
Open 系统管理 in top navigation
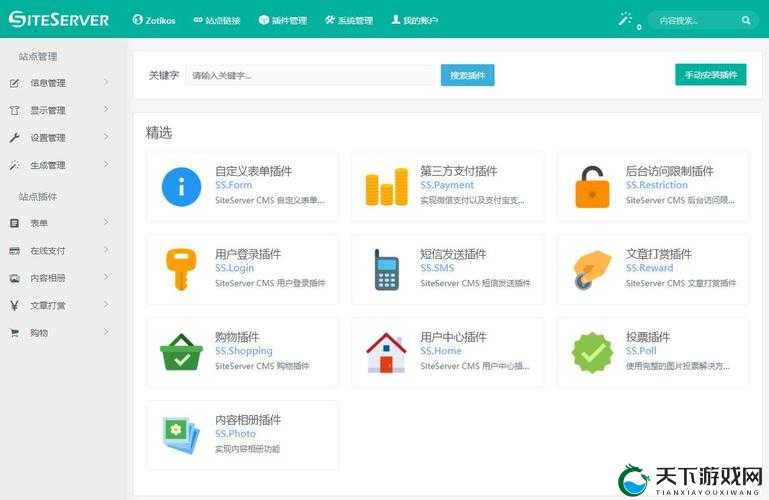(x=349, y=20)
